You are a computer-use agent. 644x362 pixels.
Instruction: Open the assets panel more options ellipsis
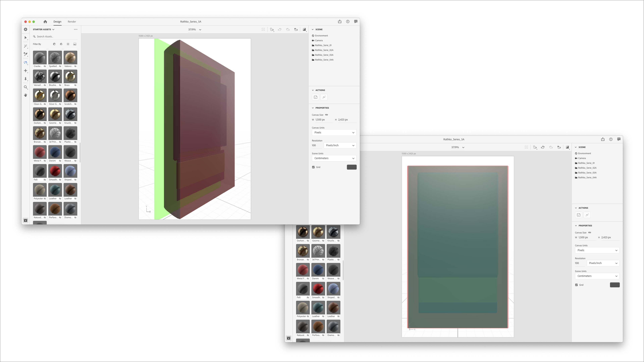tap(75, 29)
